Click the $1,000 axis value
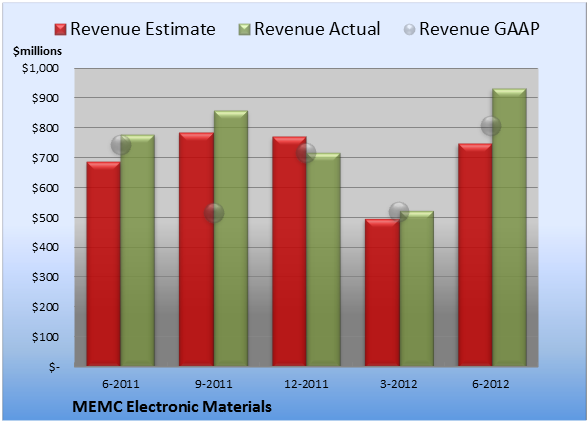Viewport: 588px width, 422px height. click(x=40, y=68)
